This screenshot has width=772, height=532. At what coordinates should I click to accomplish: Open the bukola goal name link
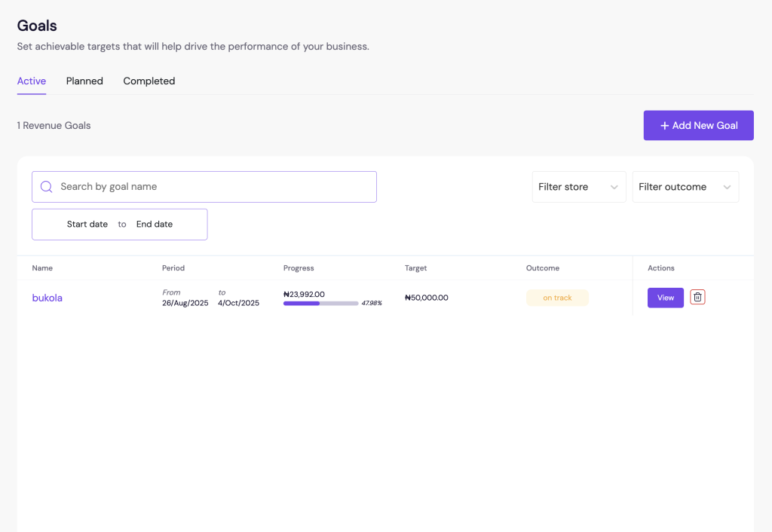(x=47, y=298)
